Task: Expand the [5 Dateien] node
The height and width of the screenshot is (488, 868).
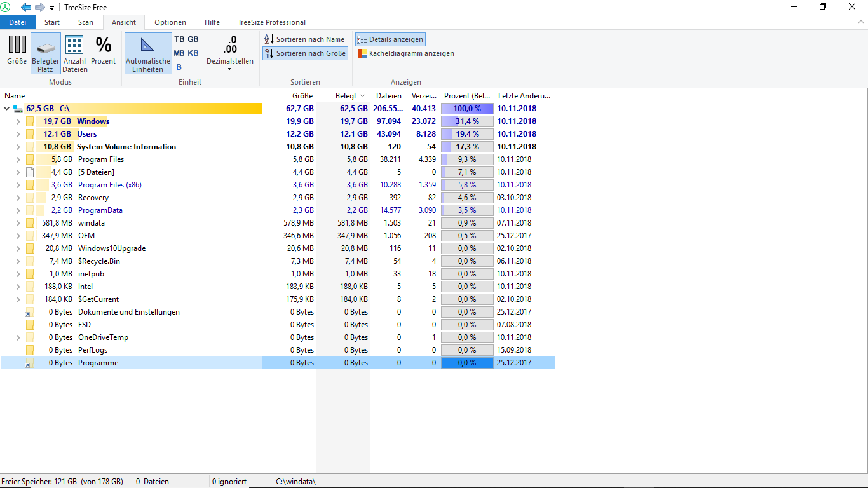Action: click(x=18, y=172)
